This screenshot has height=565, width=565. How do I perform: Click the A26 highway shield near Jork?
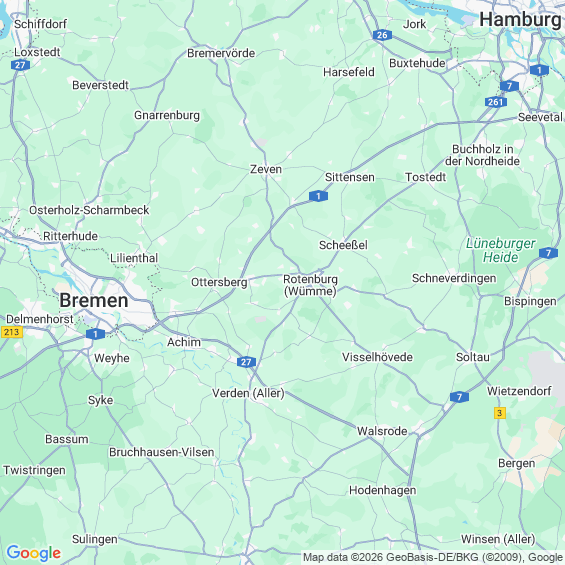[382, 35]
